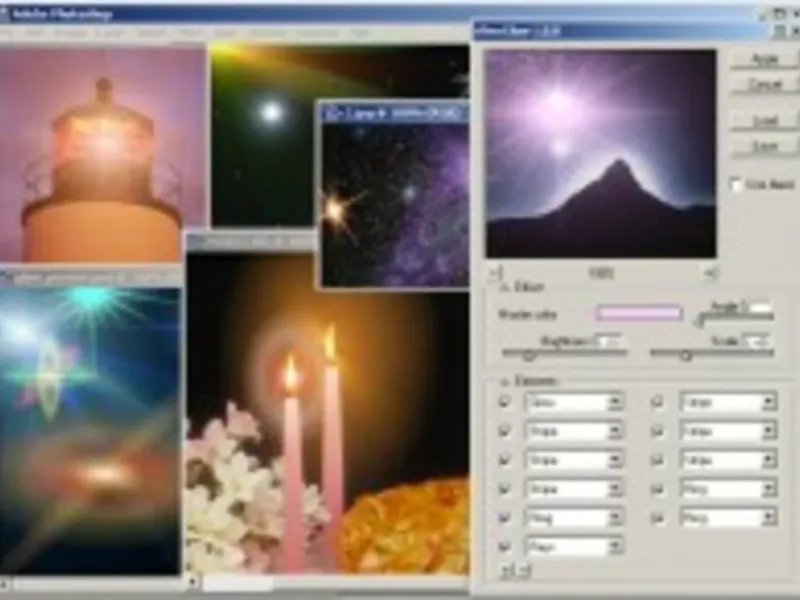Zoom out the preview with the minus button
The image size is (800, 600).
pos(497,274)
